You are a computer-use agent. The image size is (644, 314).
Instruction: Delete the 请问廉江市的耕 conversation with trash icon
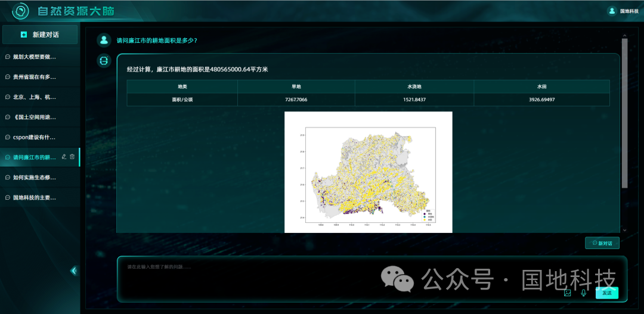72,156
